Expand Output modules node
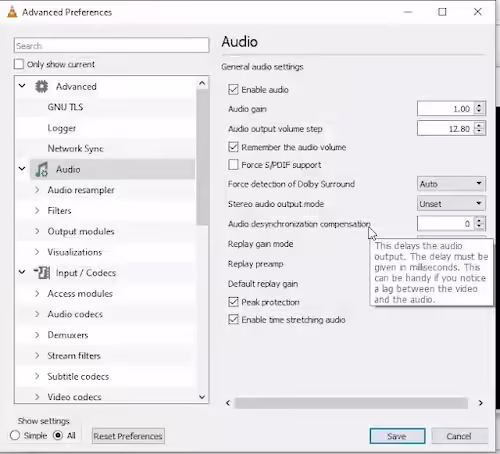This screenshot has width=500, height=454. coord(37,231)
